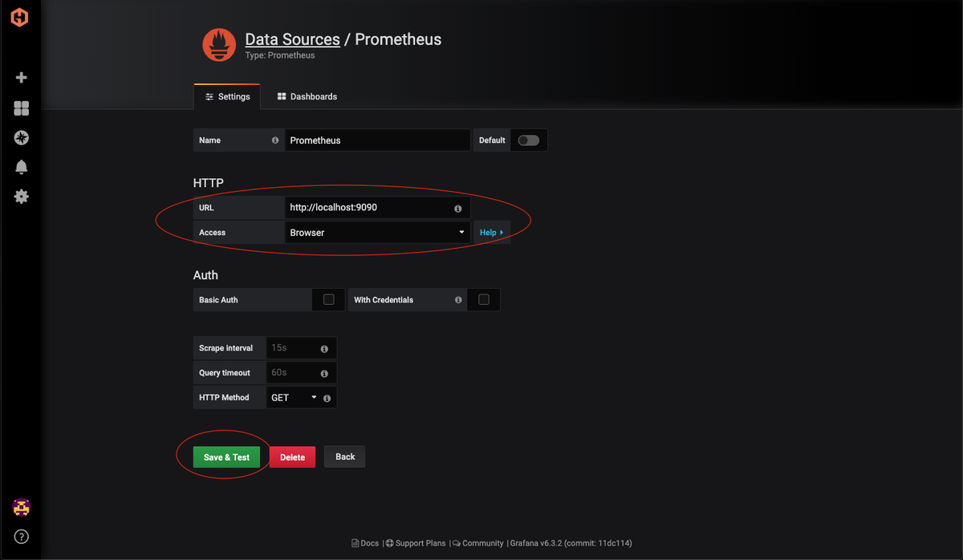Open the HTTP Method dropdown showing GET

293,398
